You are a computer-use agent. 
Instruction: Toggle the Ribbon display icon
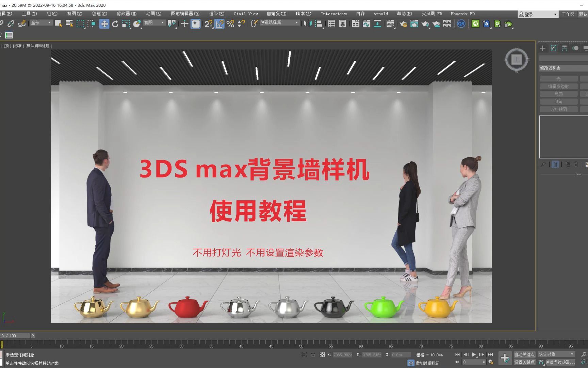356,24
